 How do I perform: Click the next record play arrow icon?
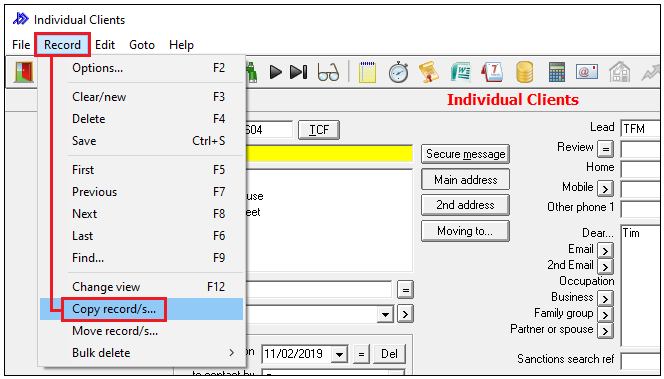[276, 72]
